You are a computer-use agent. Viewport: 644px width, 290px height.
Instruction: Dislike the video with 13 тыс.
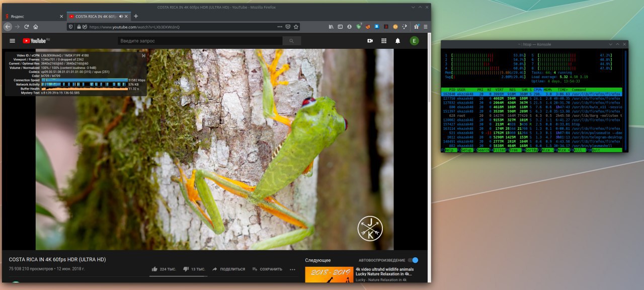[x=194, y=269]
